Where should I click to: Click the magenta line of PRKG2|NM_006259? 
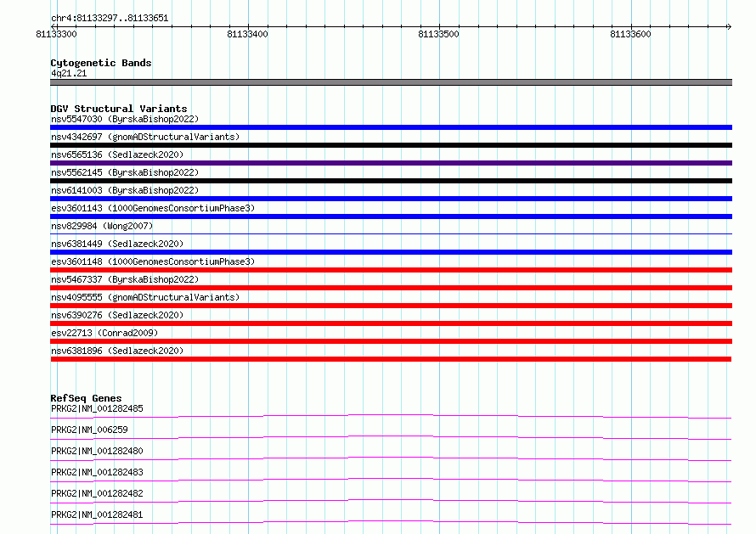(x=391, y=437)
